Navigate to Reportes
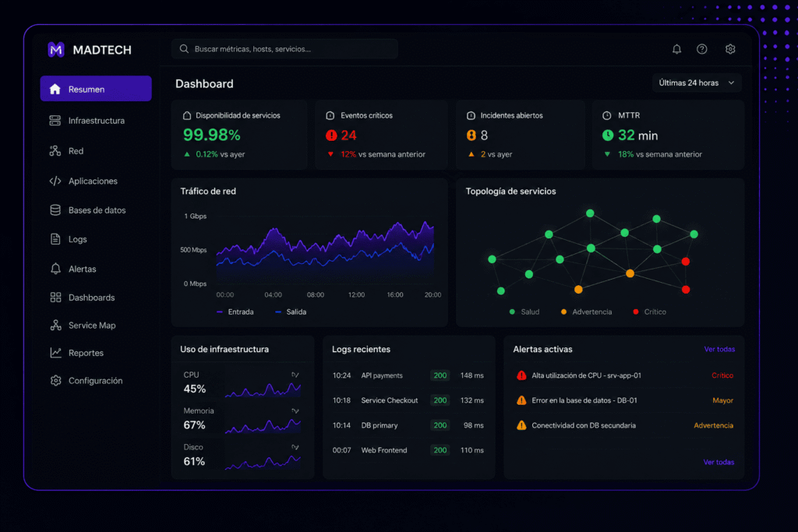Screen dimensions: 798x532 point(96,353)
